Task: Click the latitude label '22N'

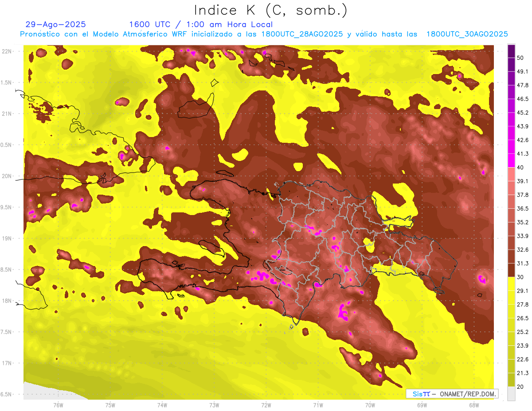Action: coord(8,51)
